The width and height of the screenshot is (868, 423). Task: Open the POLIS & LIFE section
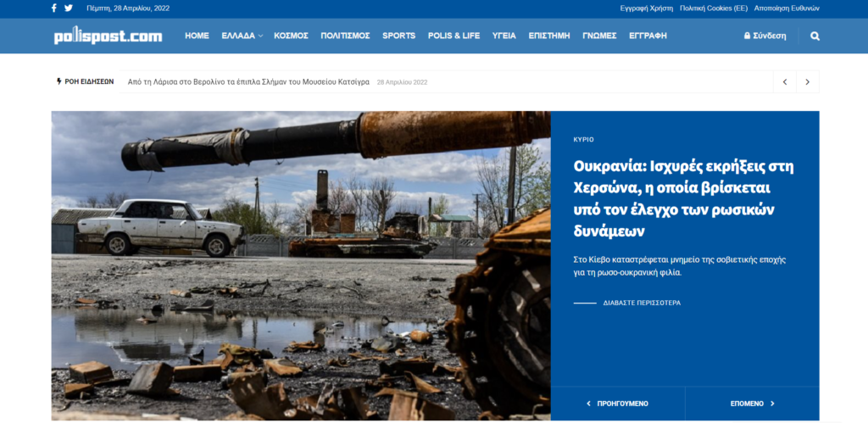click(453, 36)
